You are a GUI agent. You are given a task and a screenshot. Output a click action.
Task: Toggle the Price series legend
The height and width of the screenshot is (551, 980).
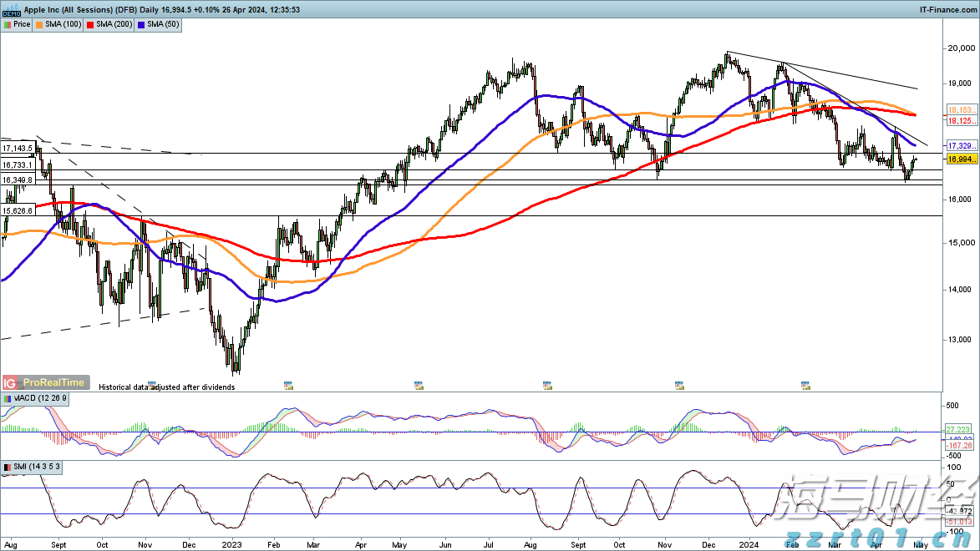18,24
